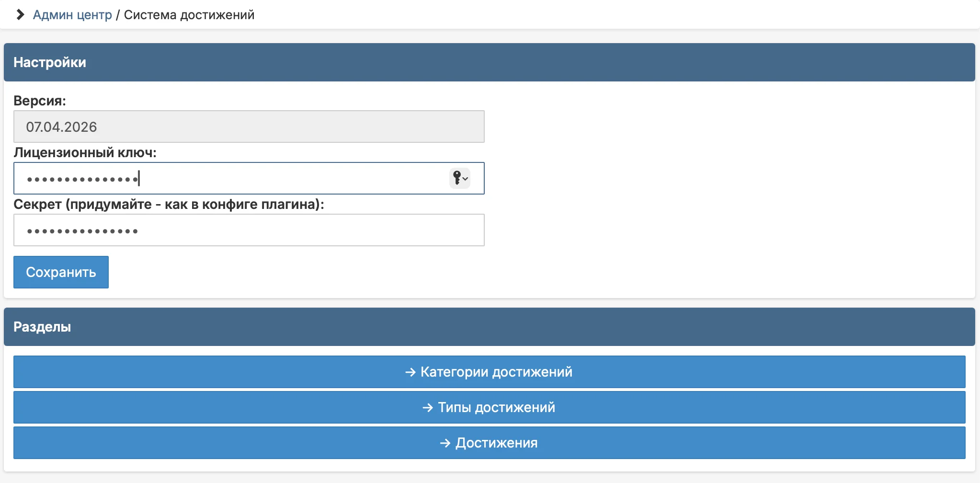The image size is (980, 483).
Task: Open the Достижения section
Action: click(490, 443)
